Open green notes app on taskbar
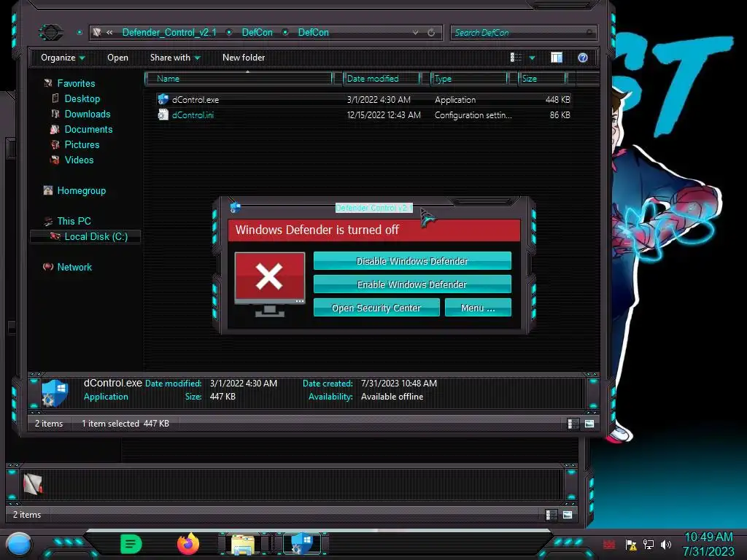 click(x=131, y=544)
